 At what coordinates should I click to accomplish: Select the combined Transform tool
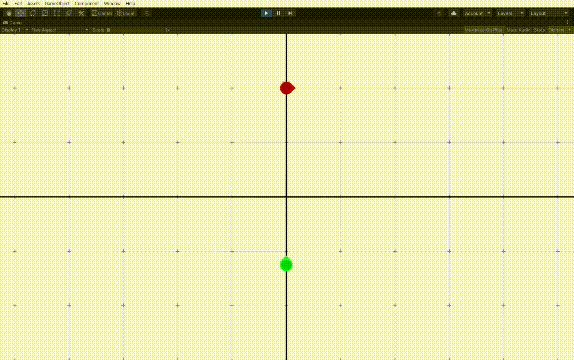click(x=69, y=13)
